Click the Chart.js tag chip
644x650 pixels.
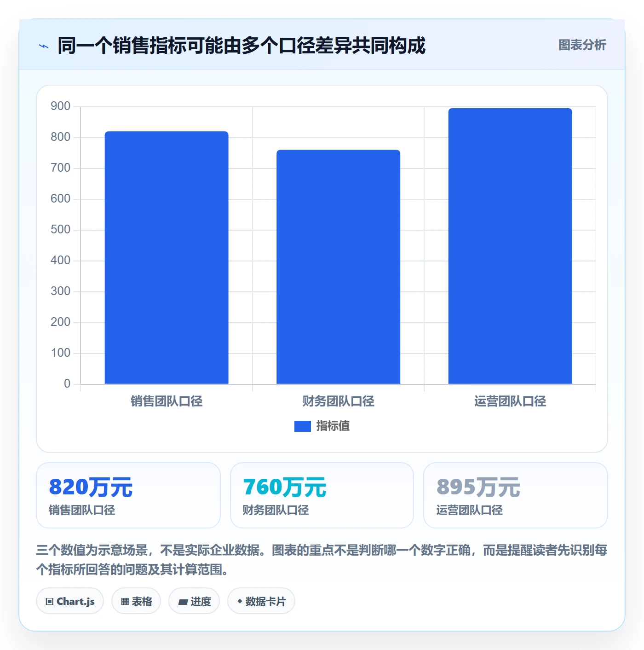[x=70, y=601]
